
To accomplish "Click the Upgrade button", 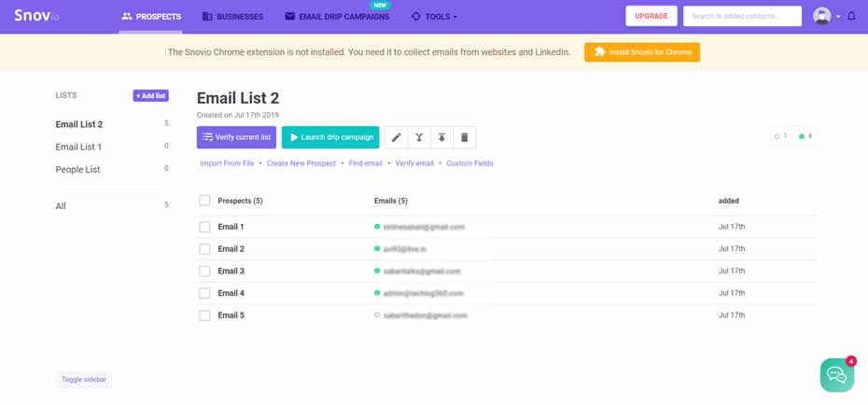I will coord(651,16).
